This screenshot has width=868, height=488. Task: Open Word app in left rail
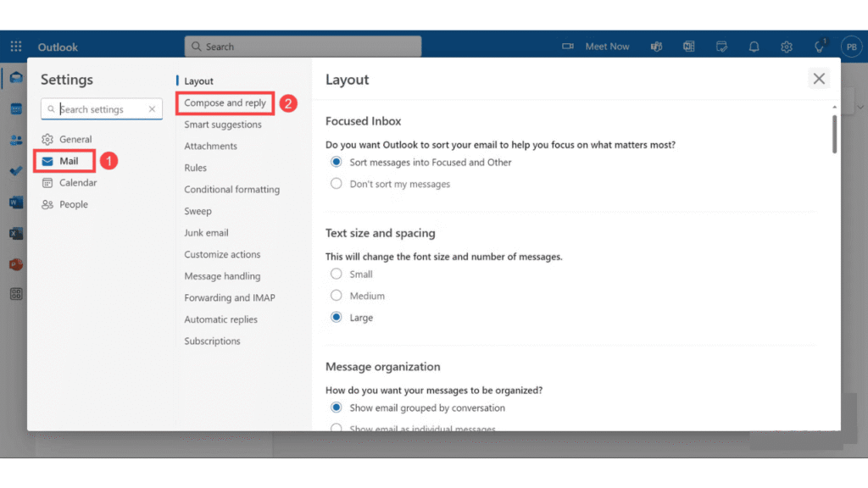click(16, 202)
